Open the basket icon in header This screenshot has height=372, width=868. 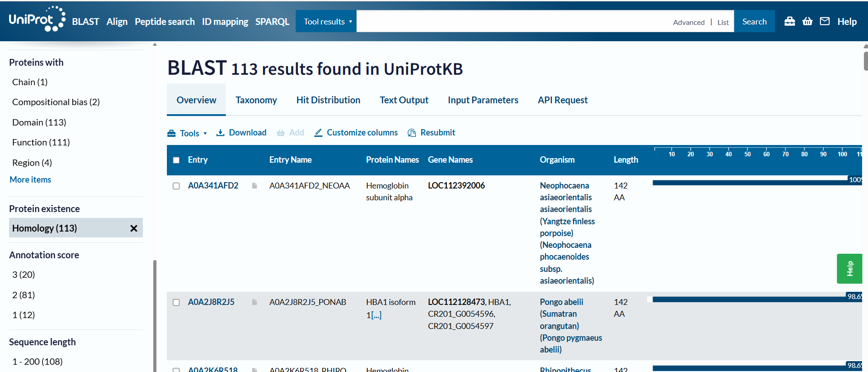807,21
